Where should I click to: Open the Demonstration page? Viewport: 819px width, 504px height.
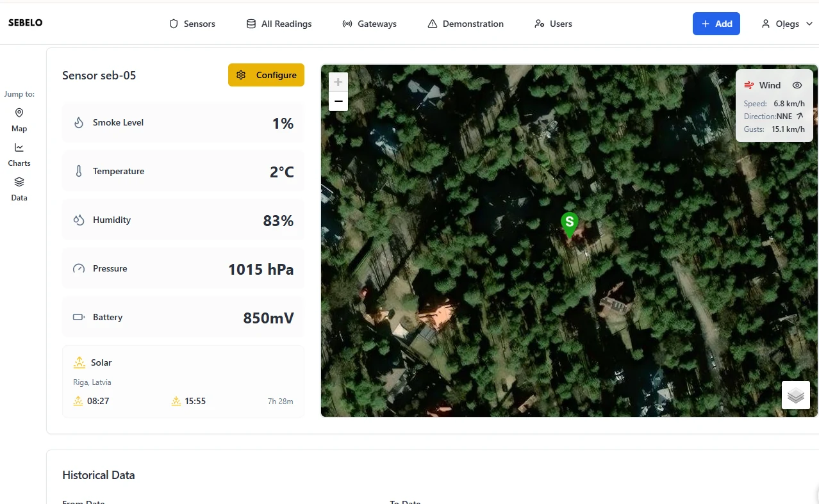(x=465, y=24)
